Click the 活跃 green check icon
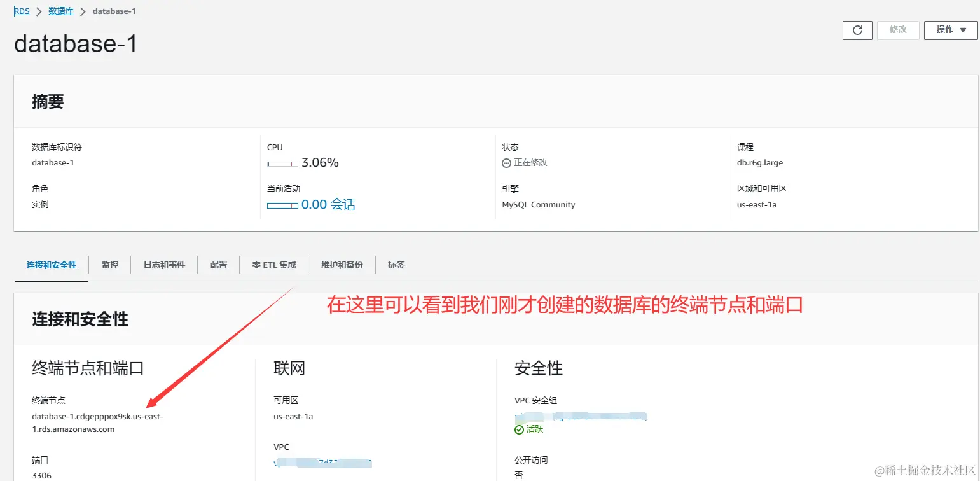Screen dimensions: 980x481 (x=519, y=429)
